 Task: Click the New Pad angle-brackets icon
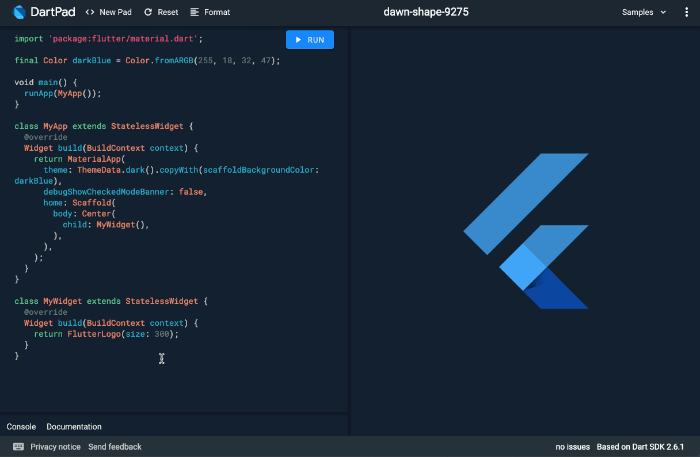[90, 12]
